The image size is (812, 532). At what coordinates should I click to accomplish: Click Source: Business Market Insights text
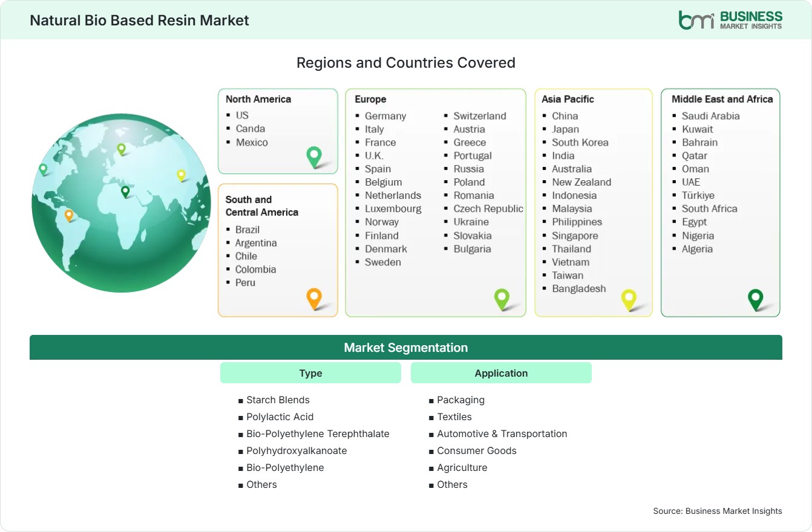[718, 511]
